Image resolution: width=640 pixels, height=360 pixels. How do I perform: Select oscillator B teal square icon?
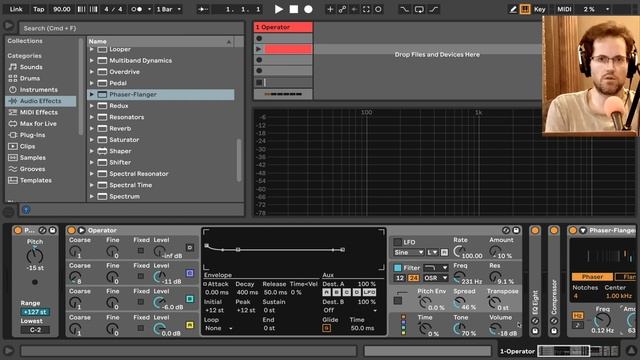(x=190, y=299)
